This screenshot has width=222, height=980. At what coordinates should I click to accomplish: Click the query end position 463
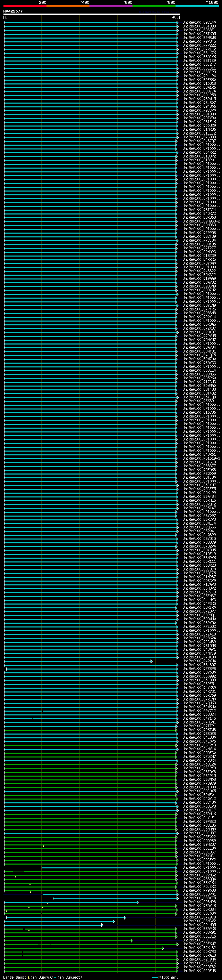click(175, 17)
